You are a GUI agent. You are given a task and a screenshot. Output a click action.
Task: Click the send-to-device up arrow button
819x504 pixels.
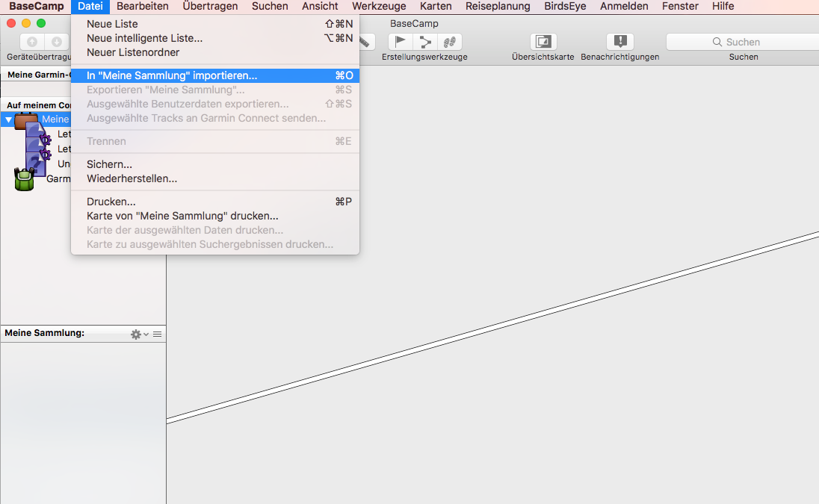(32, 42)
